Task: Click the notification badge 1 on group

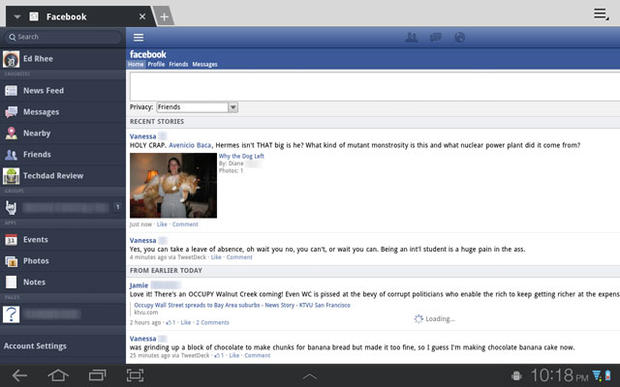Action: (117, 207)
